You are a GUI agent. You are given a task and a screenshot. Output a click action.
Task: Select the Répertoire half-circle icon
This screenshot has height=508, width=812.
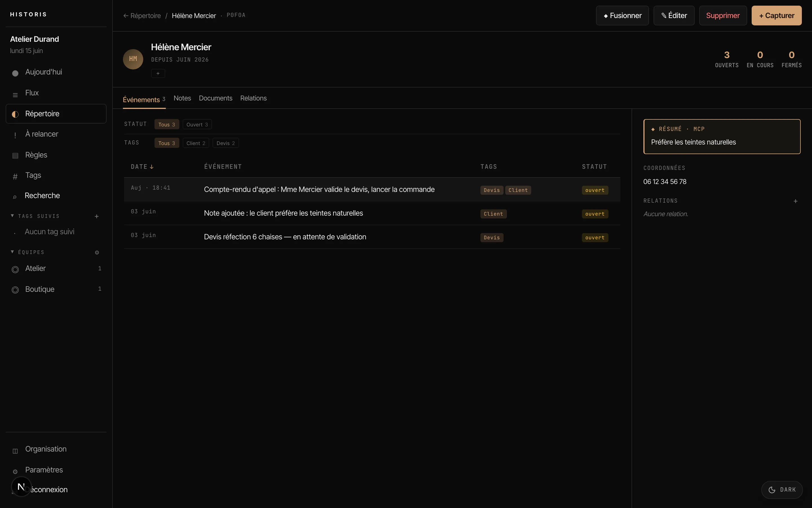point(15,114)
